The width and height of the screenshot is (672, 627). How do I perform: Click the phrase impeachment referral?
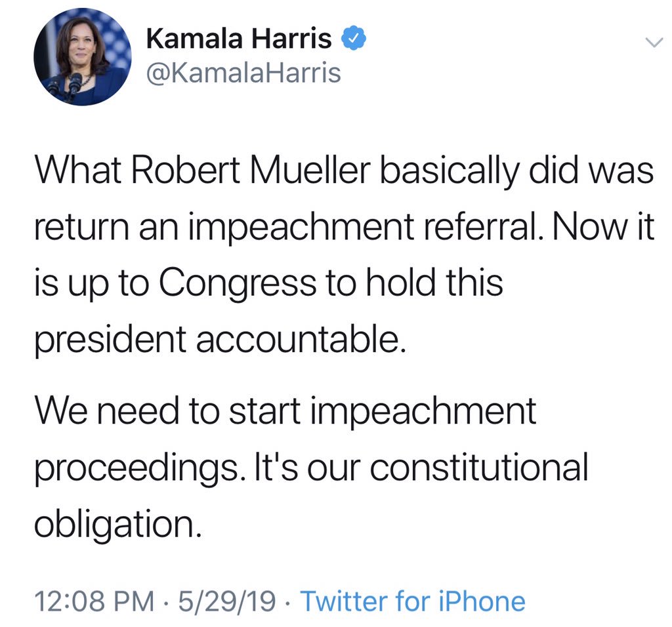point(363,228)
